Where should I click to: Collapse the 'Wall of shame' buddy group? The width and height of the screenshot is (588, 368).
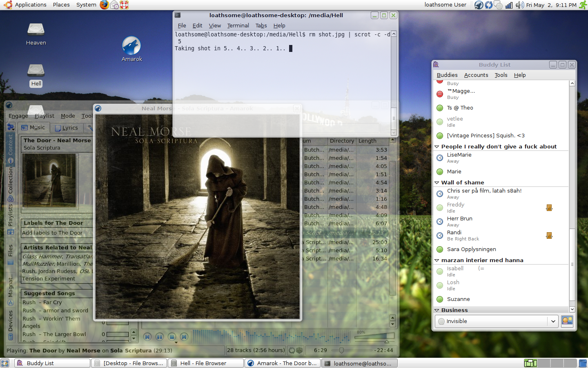click(437, 182)
